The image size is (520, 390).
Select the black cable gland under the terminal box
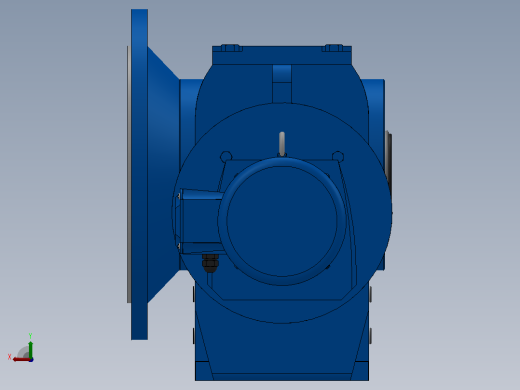click(x=210, y=262)
